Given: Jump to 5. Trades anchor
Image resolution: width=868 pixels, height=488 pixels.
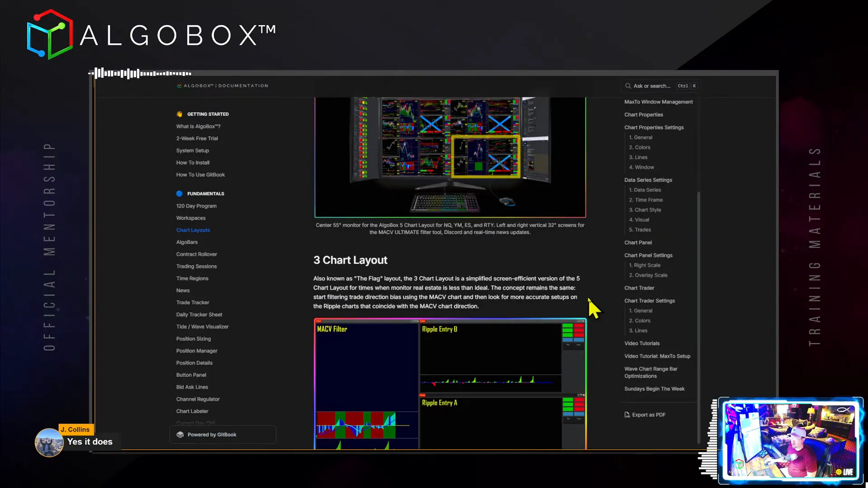Looking at the screenshot, I should (x=640, y=230).
